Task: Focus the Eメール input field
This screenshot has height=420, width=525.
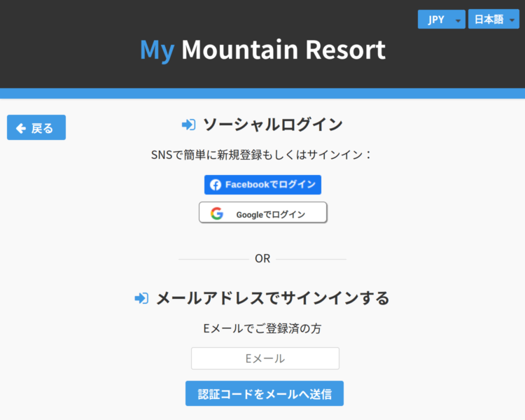Action: [x=265, y=358]
